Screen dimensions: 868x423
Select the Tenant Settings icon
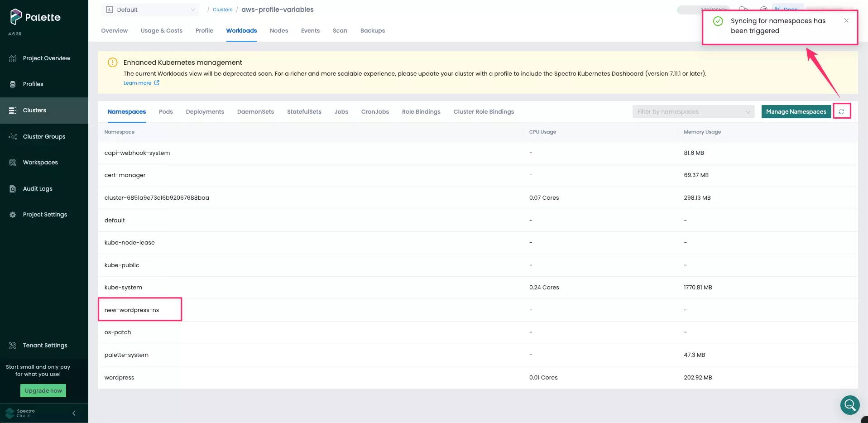(x=12, y=345)
